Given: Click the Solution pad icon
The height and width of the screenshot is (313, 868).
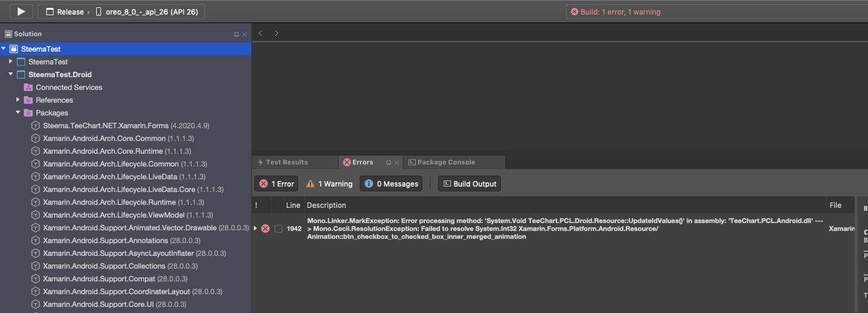Looking at the screenshot, I should pyautogui.click(x=9, y=34).
